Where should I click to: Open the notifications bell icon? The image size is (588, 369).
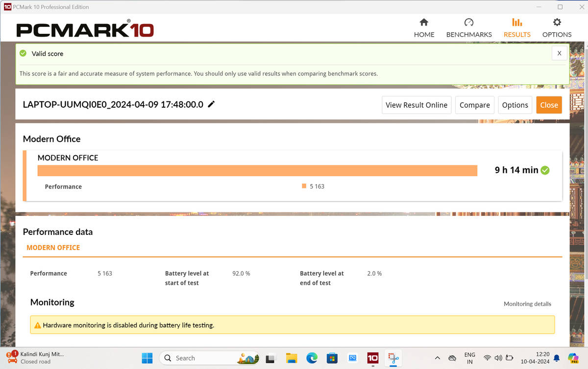[x=556, y=358]
